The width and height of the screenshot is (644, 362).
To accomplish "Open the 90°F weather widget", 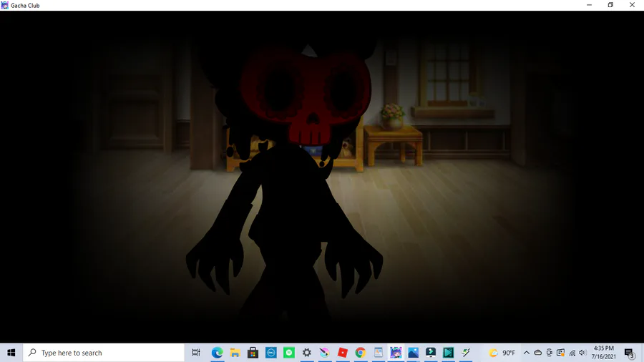I will click(x=502, y=353).
